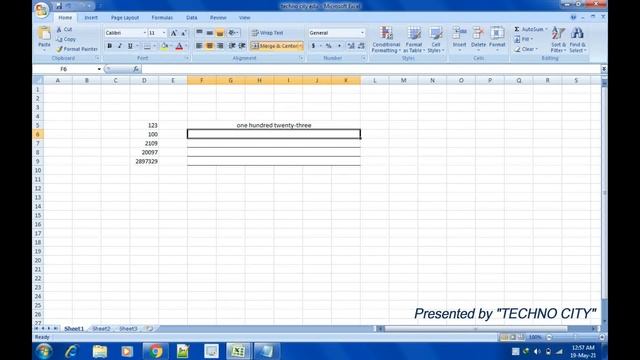640x360 pixels.
Task: Toggle Top Align
Action: [199, 33]
